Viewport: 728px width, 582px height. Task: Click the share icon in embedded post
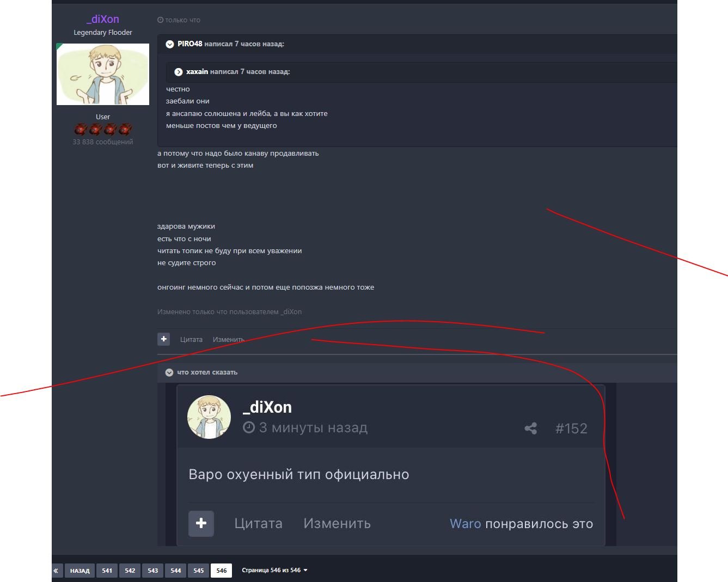click(530, 428)
